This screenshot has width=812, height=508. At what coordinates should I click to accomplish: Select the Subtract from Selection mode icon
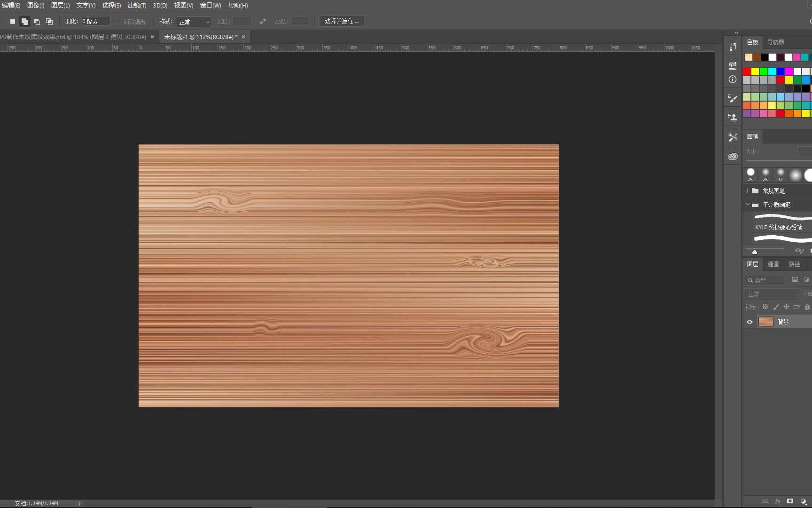[37, 22]
